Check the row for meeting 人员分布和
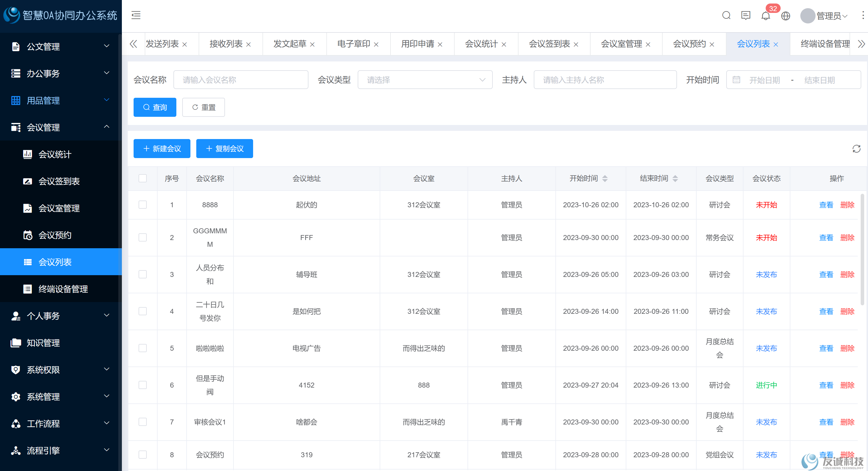The height and width of the screenshot is (471, 868). coord(143,274)
